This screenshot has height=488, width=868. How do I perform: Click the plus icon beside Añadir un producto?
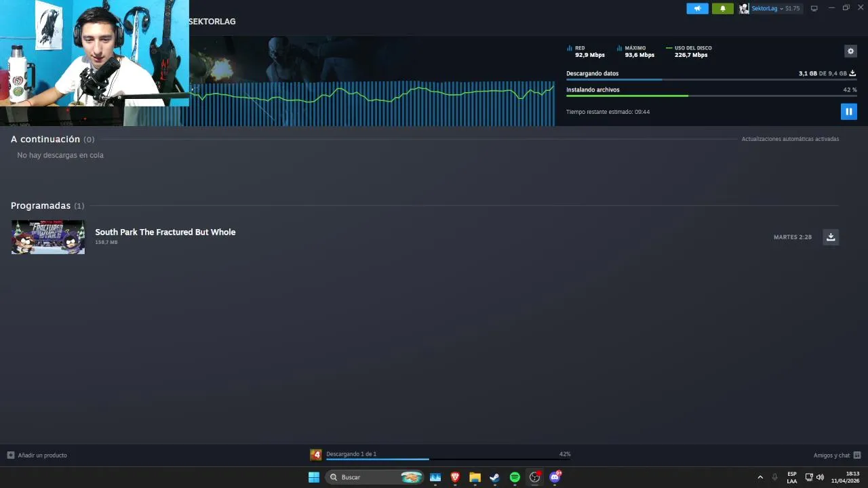(x=10, y=455)
